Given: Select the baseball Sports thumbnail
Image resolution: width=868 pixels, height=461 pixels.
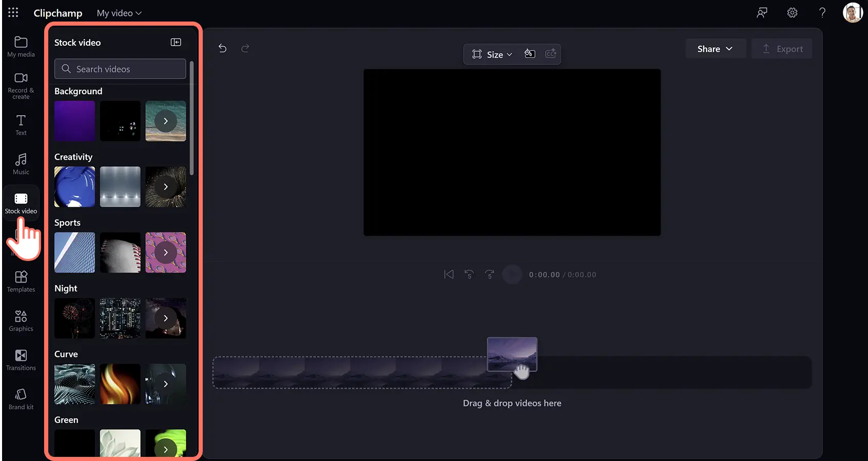Looking at the screenshot, I should click(120, 252).
